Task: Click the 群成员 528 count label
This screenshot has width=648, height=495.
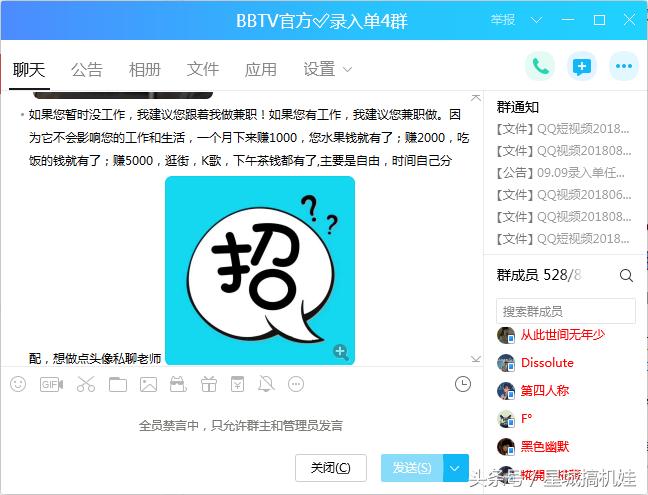Action: coord(539,275)
